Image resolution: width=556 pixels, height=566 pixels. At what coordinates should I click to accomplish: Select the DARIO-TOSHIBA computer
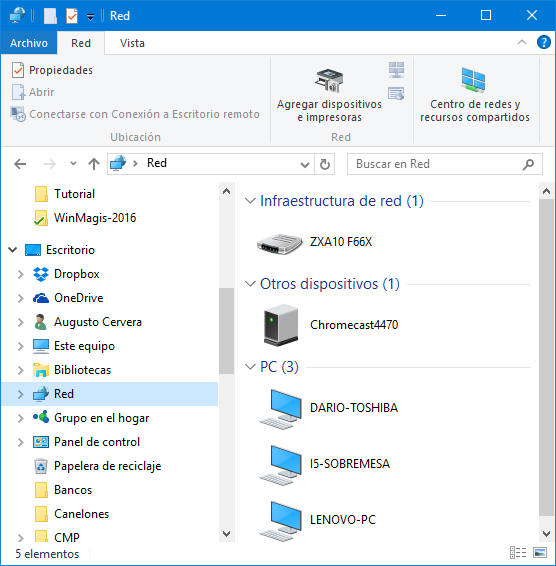328,408
